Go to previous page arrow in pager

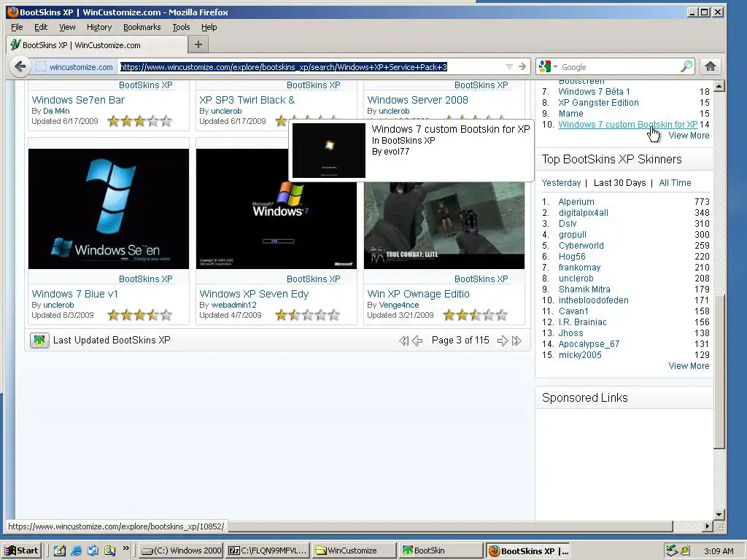point(417,341)
